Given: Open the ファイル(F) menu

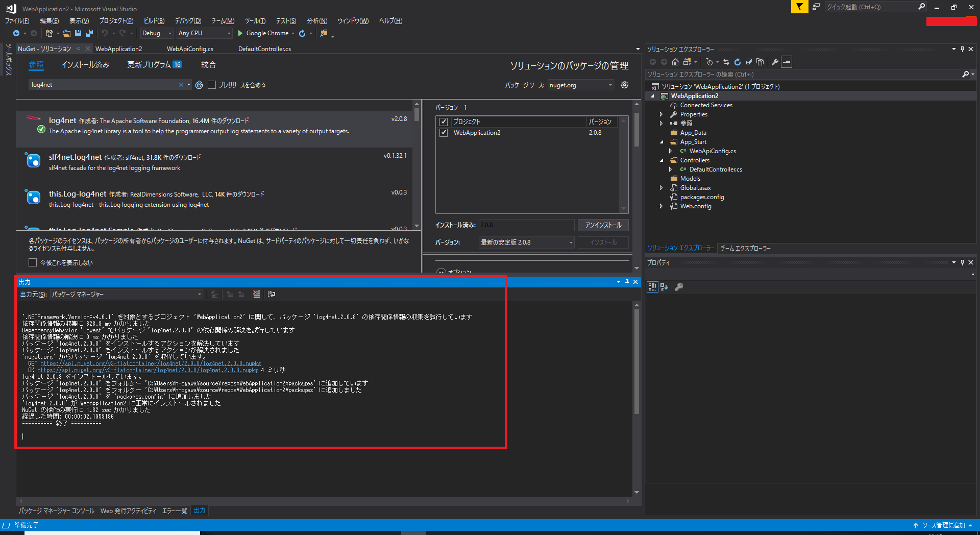Looking at the screenshot, I should pyautogui.click(x=17, y=21).
